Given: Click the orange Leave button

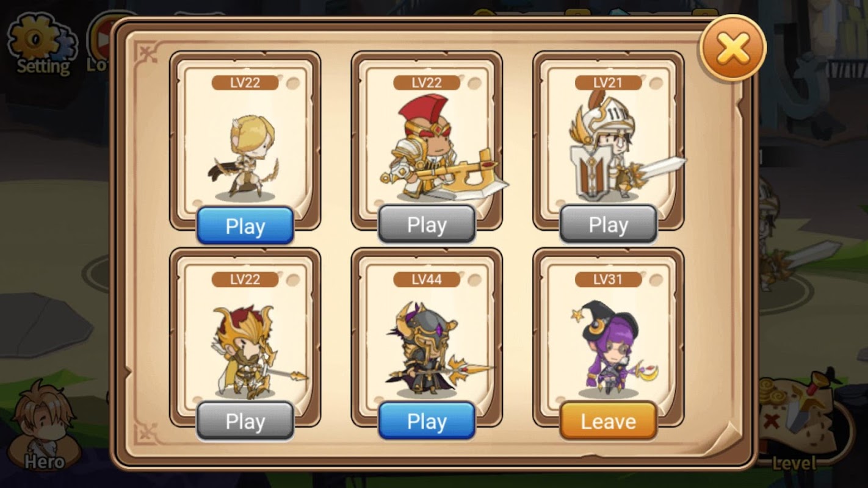Looking at the screenshot, I should (609, 421).
